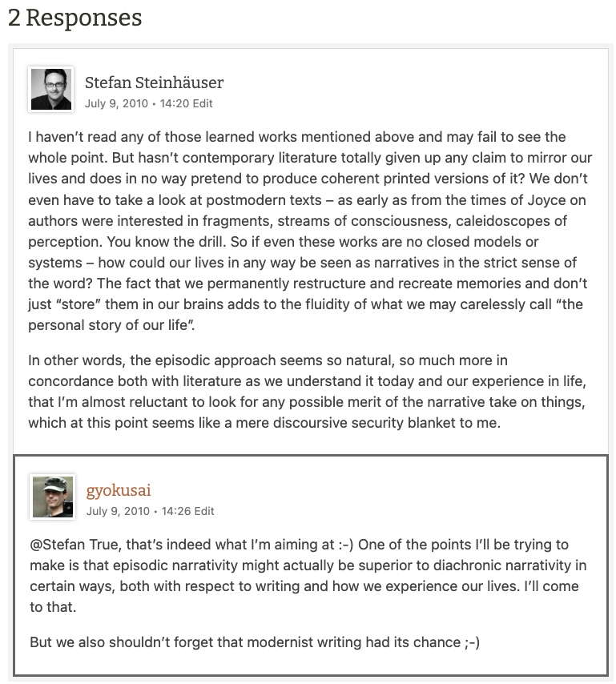This screenshot has width=616, height=684.
Task: Click the "2 Responses" heading
Action: coord(74,18)
